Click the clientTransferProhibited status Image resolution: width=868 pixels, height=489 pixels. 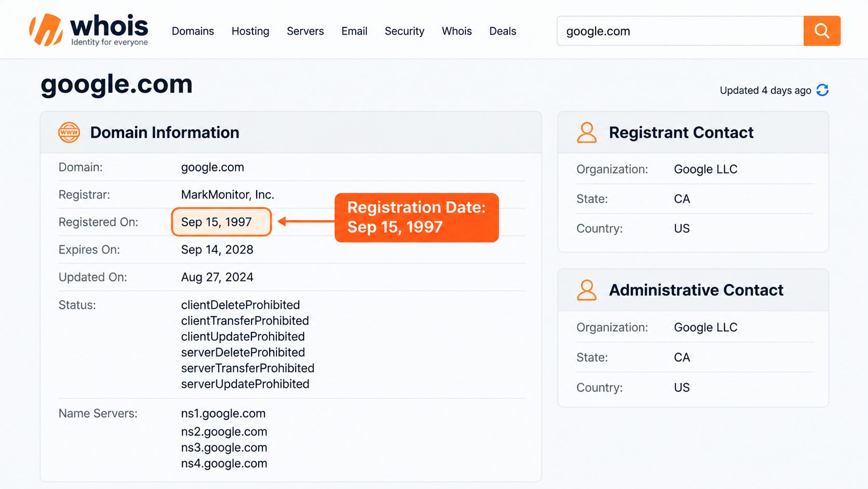pyautogui.click(x=245, y=321)
